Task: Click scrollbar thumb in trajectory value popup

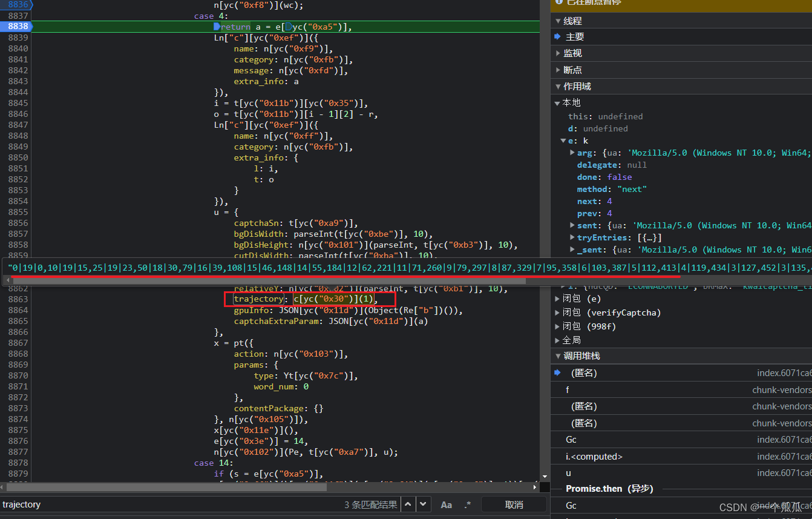Action: coord(269,281)
